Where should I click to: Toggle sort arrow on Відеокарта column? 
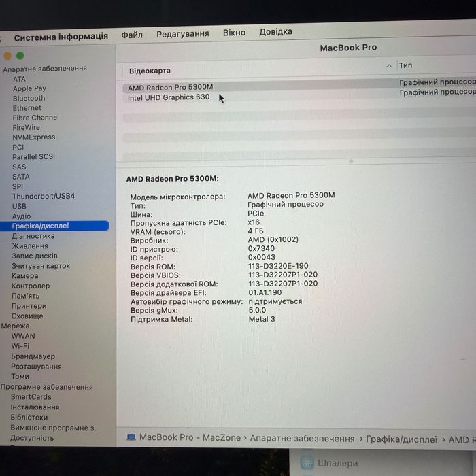click(x=389, y=66)
